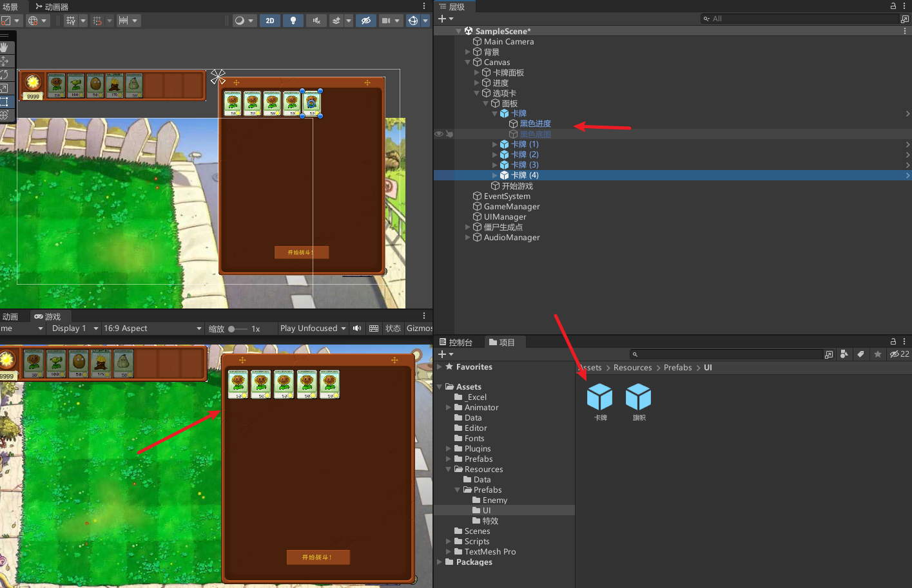The width and height of the screenshot is (912, 588).
Task: Switch to the 场景 (Scene) tab
Action: (11, 6)
